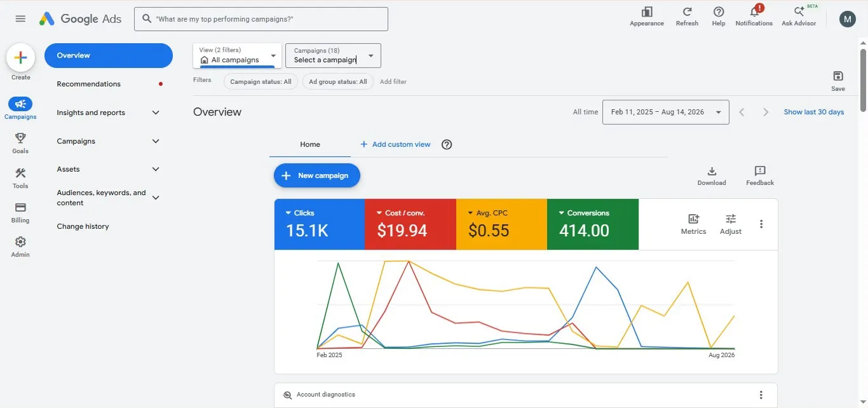
Task: Click the Account diagnostics icon
Action: coord(287,395)
